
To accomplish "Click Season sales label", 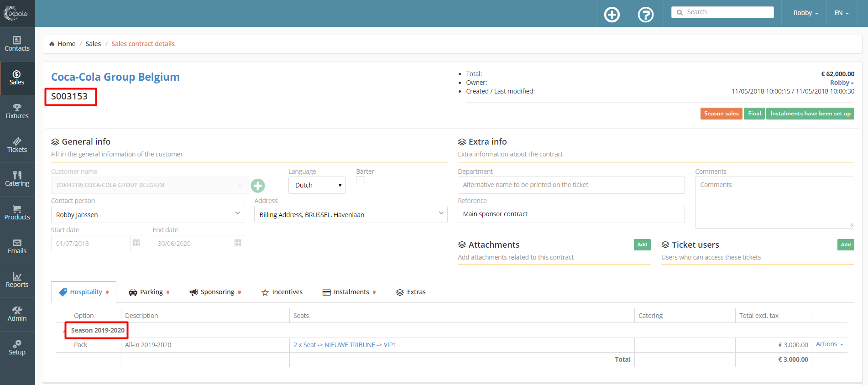I will (721, 114).
